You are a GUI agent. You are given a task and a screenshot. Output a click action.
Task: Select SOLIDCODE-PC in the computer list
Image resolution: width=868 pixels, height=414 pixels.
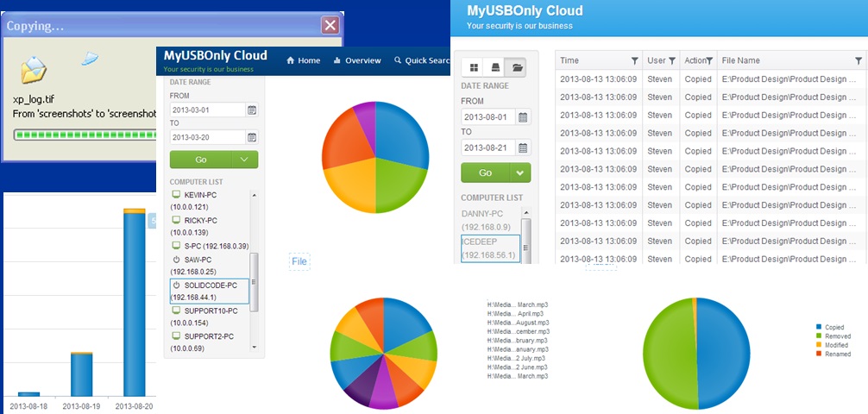click(x=210, y=292)
